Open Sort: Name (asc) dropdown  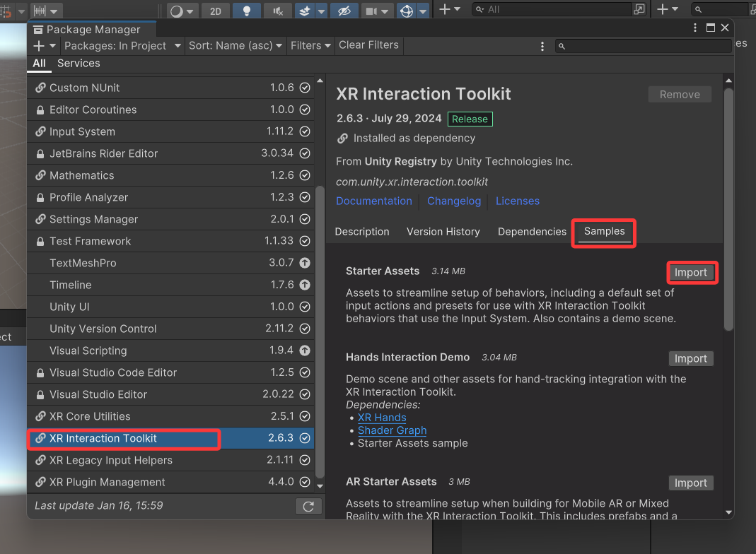pos(235,46)
